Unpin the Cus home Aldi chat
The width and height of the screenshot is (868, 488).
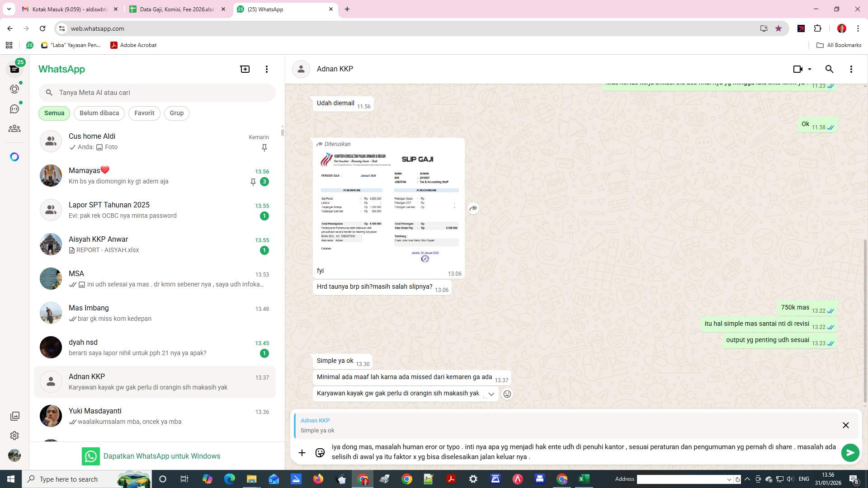pyautogui.click(x=264, y=148)
